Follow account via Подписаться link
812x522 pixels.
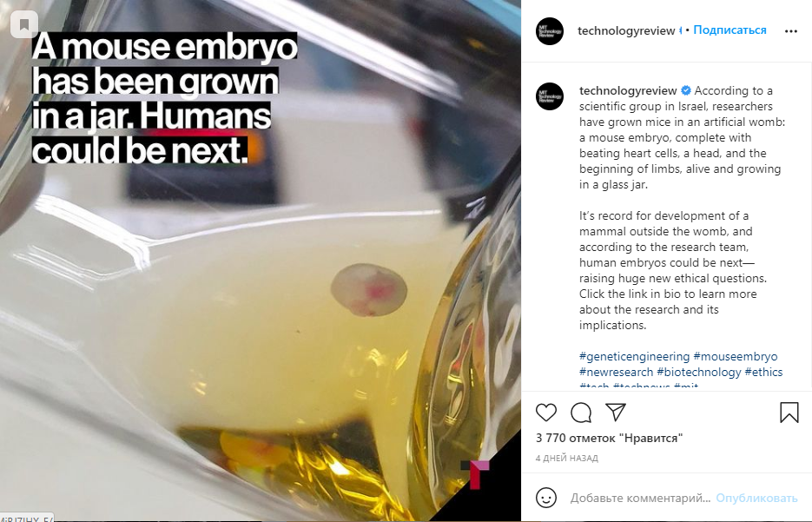729,30
